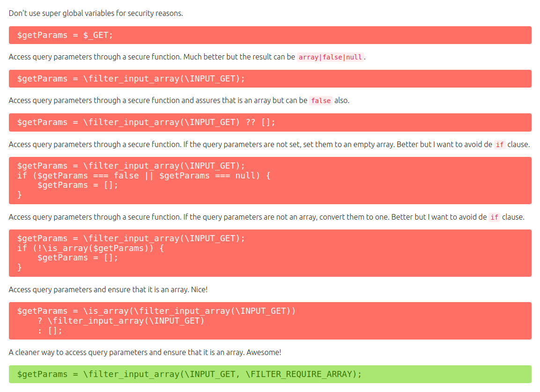The height and width of the screenshot is (392, 540).
Task: Click the sentence 'Don't use super global variables'
Action: click(x=96, y=13)
